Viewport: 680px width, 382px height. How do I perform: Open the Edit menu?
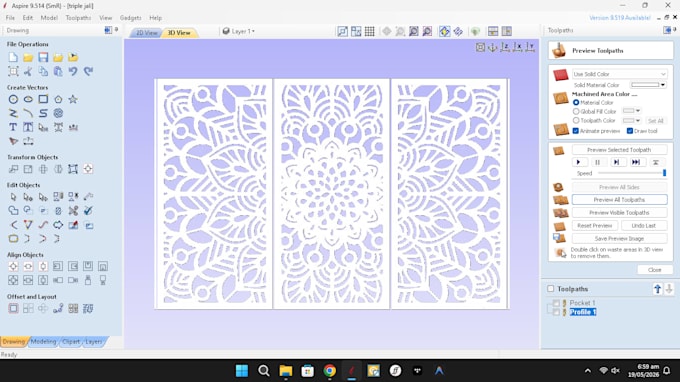coord(28,18)
